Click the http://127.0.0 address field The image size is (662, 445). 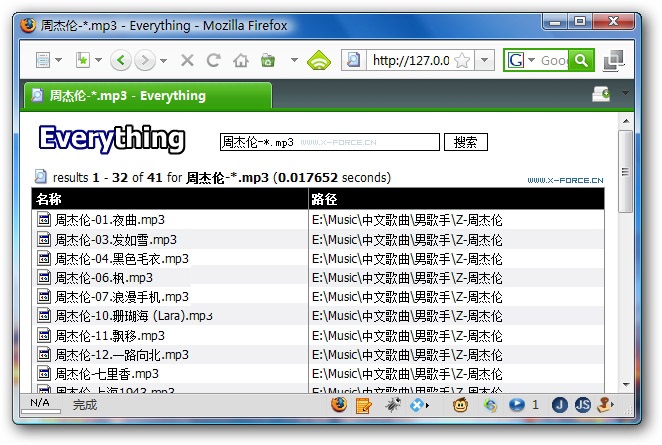tap(411, 61)
